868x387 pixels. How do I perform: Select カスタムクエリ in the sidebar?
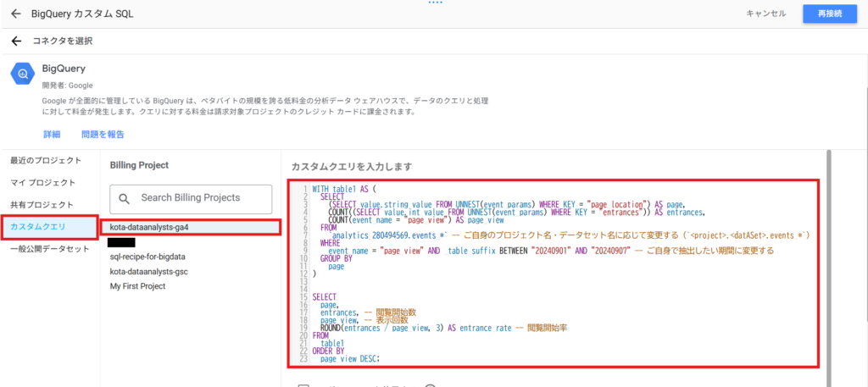tap(50, 227)
